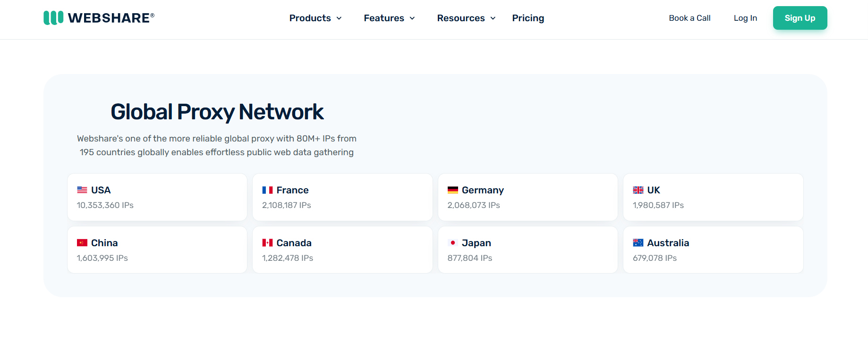Open the Book a Call link
Viewport: 868px width, 341px height.
(x=689, y=18)
